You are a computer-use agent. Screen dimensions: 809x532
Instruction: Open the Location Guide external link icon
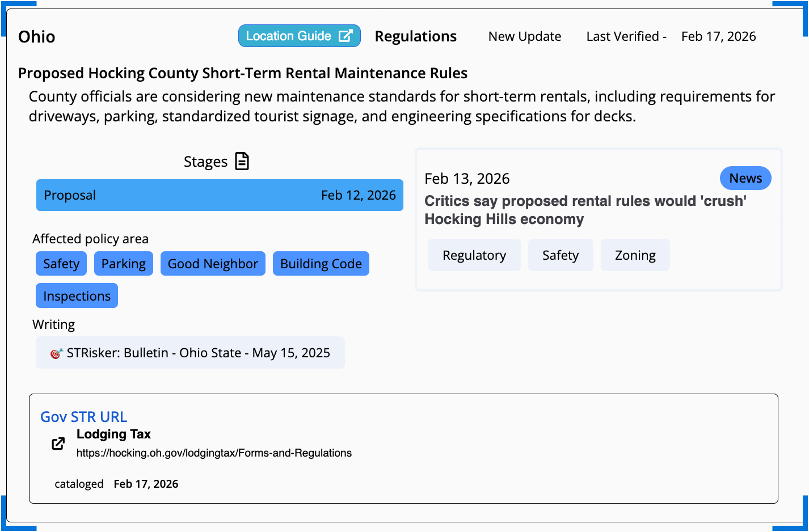[345, 36]
